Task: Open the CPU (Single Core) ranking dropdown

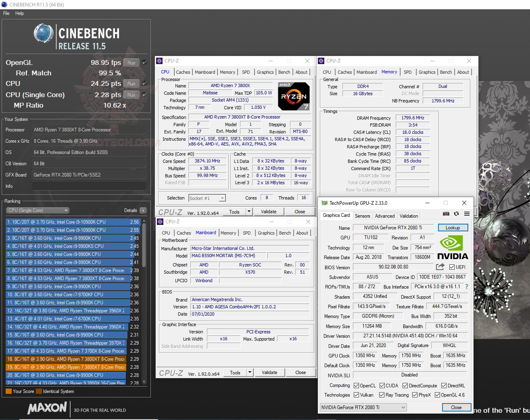Action: [38, 210]
